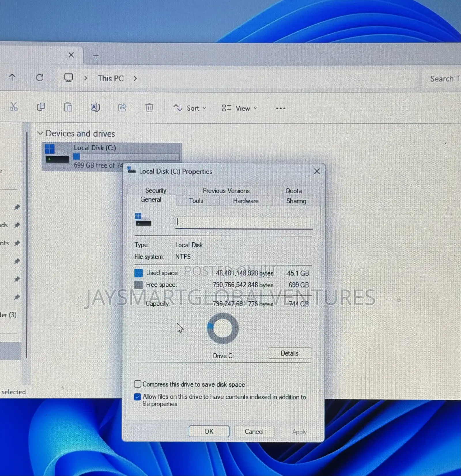Screen dimensions: 461x476
Task: Close the current File Explorer tab
Action: (71, 55)
